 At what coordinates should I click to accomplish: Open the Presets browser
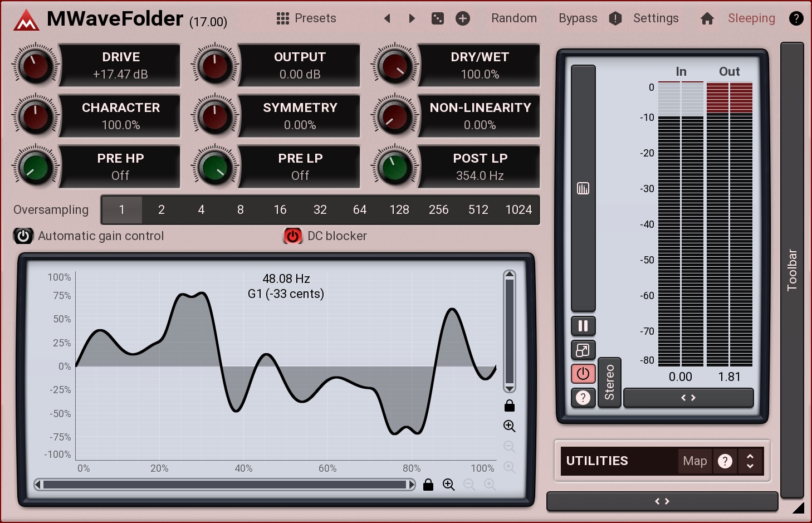click(306, 18)
